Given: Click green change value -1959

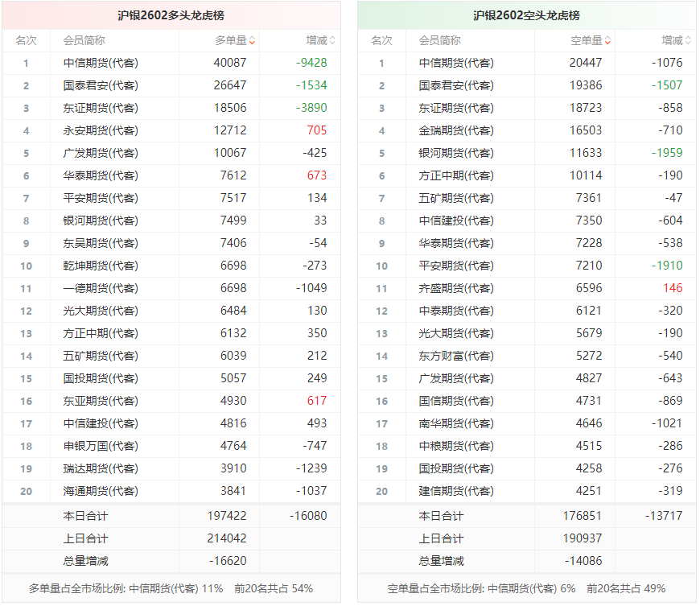Looking at the screenshot, I should 667,153.
